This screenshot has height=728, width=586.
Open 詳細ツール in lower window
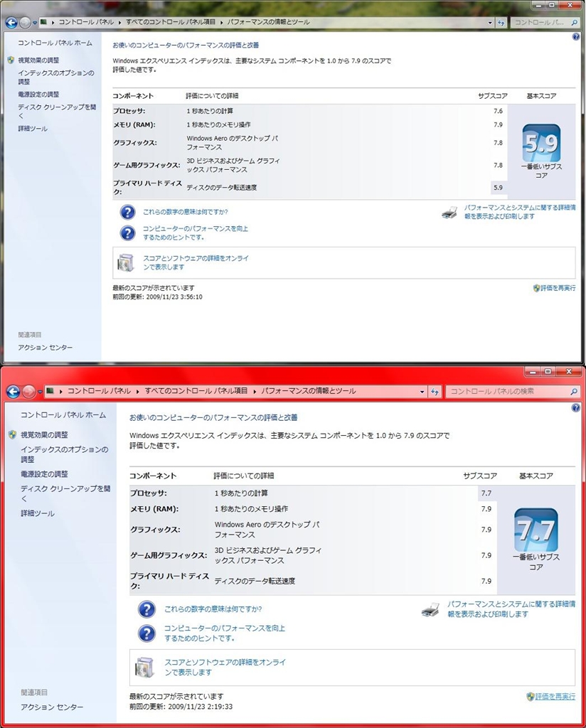coord(38,513)
